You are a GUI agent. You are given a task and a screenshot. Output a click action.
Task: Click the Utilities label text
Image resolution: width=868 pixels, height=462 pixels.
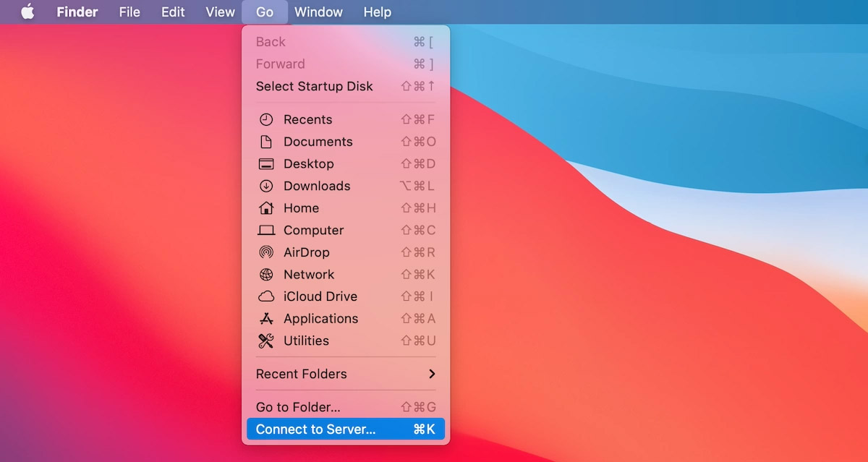click(306, 341)
